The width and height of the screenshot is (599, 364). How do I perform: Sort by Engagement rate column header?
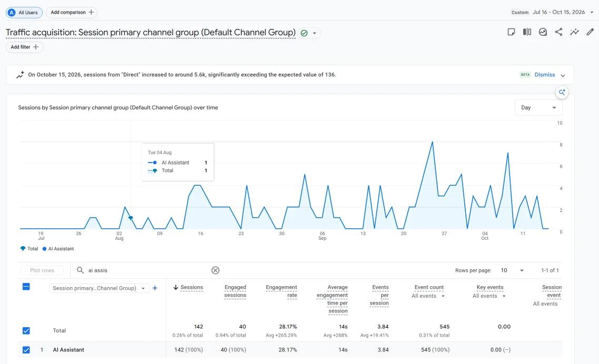[x=281, y=291]
